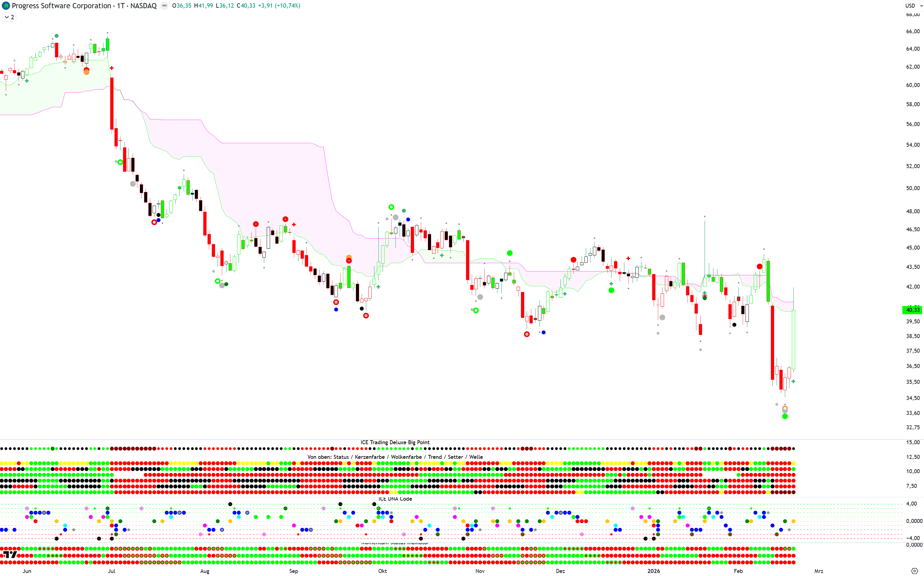The image size is (924, 576).
Task: Click the green ring marker above October high
Action: (391, 207)
